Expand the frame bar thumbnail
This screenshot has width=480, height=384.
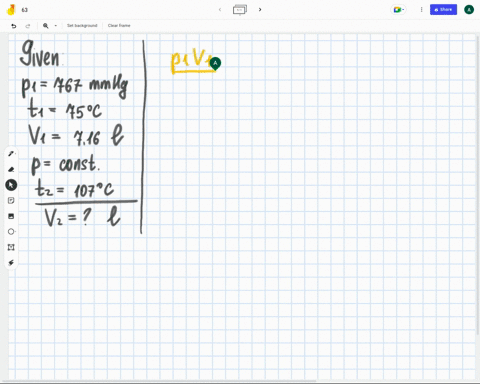click(240, 10)
